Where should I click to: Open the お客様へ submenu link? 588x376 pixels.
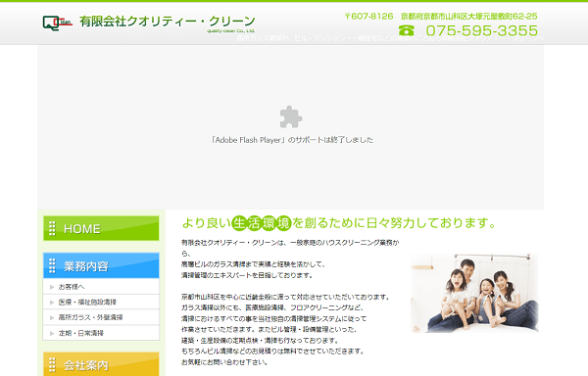click(101, 287)
